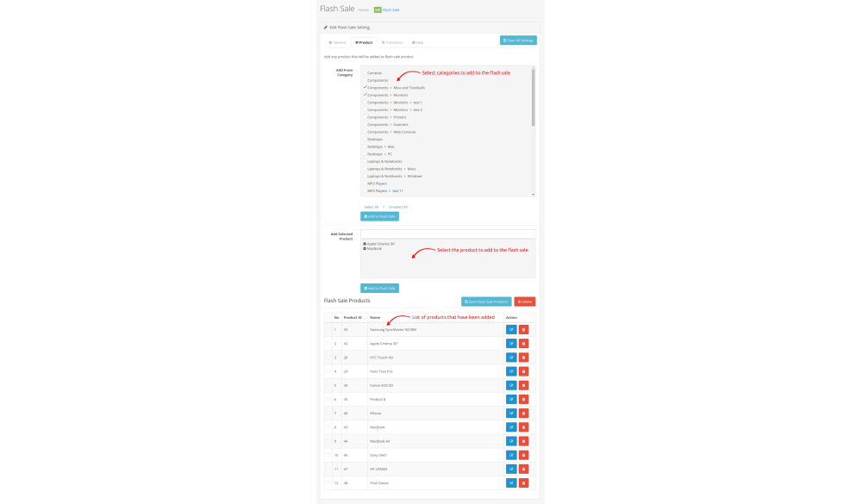Remove Apple Cinema 30" from selected products
The image size is (862, 504).
365,244
